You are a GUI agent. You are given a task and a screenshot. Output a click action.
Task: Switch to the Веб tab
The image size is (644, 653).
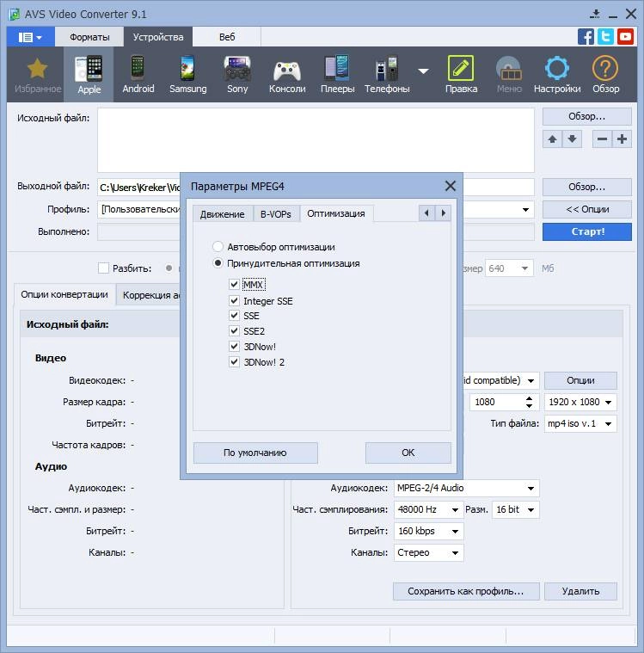coord(227,37)
